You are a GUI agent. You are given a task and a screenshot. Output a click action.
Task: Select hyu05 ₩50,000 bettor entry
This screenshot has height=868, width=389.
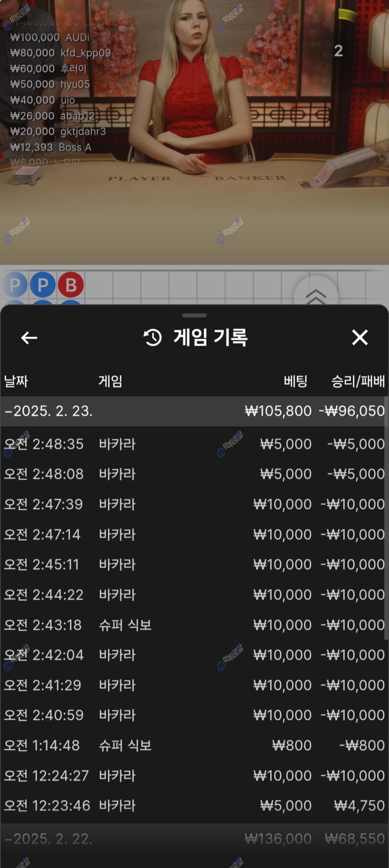(x=50, y=84)
